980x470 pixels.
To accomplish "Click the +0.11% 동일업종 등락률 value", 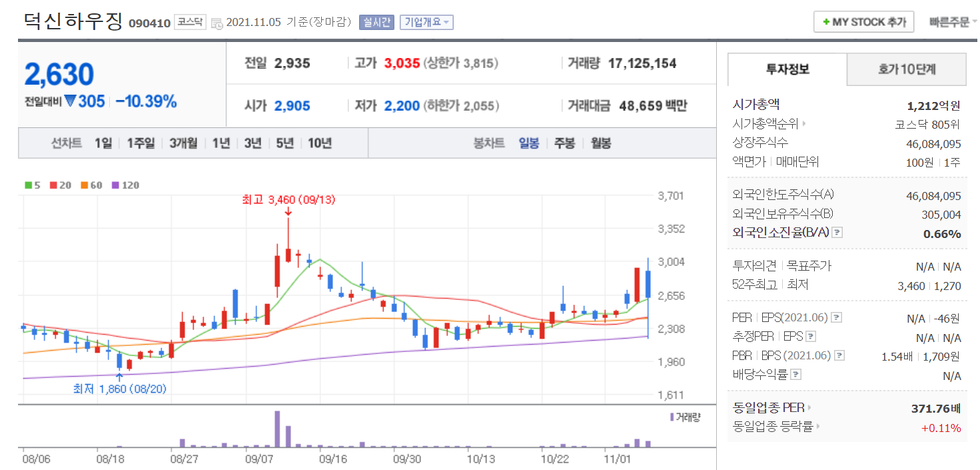I will tap(941, 427).
